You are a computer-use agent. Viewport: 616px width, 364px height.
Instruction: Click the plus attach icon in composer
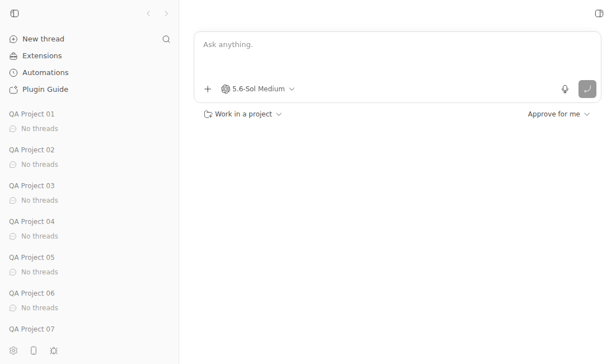(x=208, y=89)
